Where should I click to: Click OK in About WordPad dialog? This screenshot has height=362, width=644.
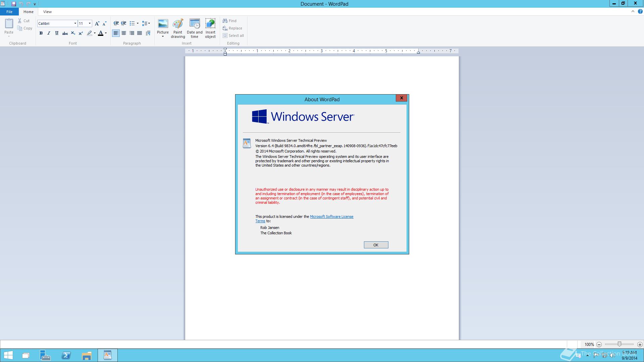coord(376,245)
